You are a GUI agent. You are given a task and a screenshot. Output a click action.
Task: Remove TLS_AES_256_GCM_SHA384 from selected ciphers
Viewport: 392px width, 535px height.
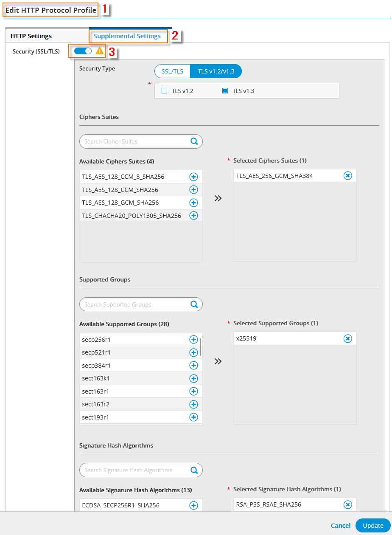(x=347, y=176)
